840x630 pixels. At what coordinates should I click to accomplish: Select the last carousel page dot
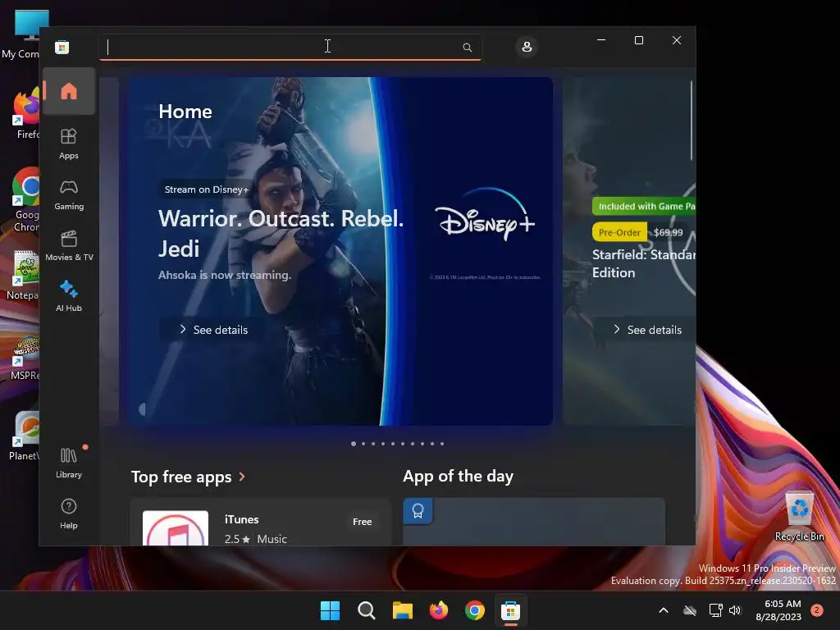[x=442, y=444]
